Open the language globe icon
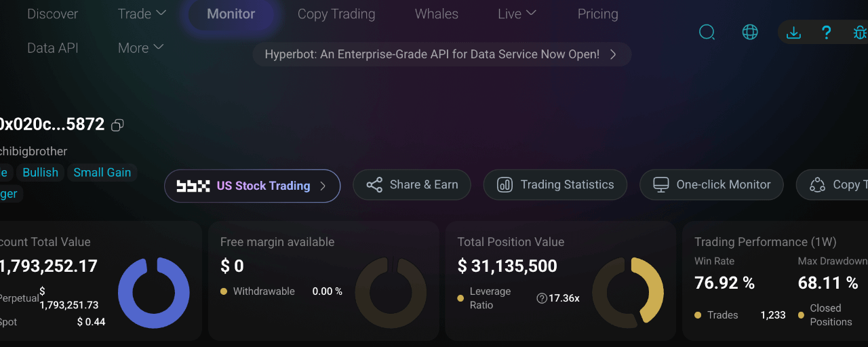 coord(750,32)
